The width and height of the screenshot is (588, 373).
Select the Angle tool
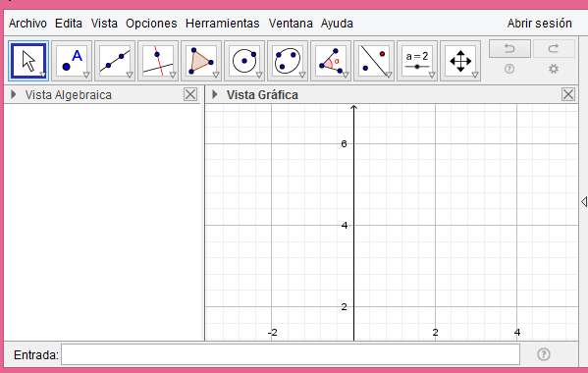pos(331,61)
